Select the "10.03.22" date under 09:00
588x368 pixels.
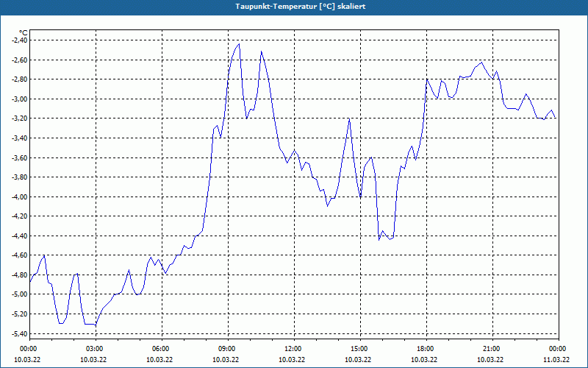click(x=226, y=359)
